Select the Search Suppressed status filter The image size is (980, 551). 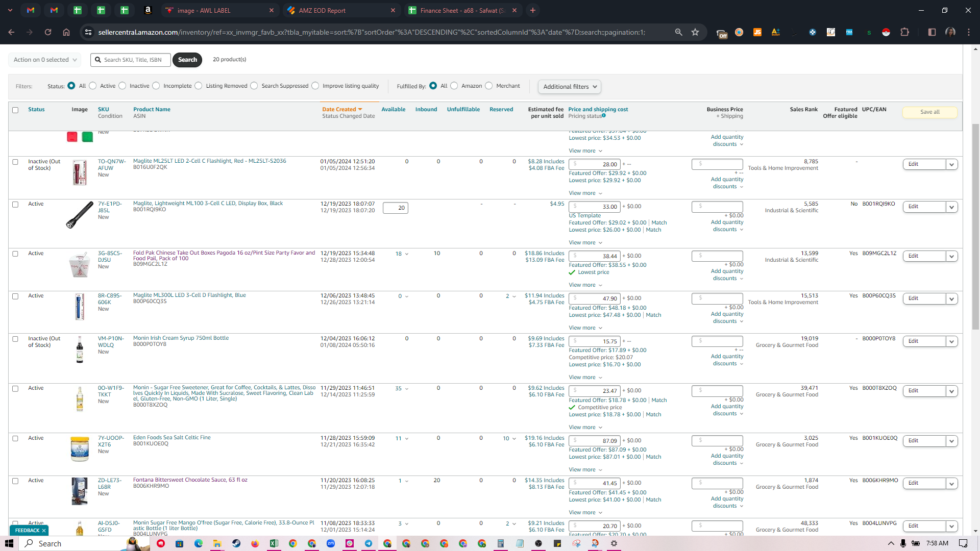pyautogui.click(x=254, y=86)
